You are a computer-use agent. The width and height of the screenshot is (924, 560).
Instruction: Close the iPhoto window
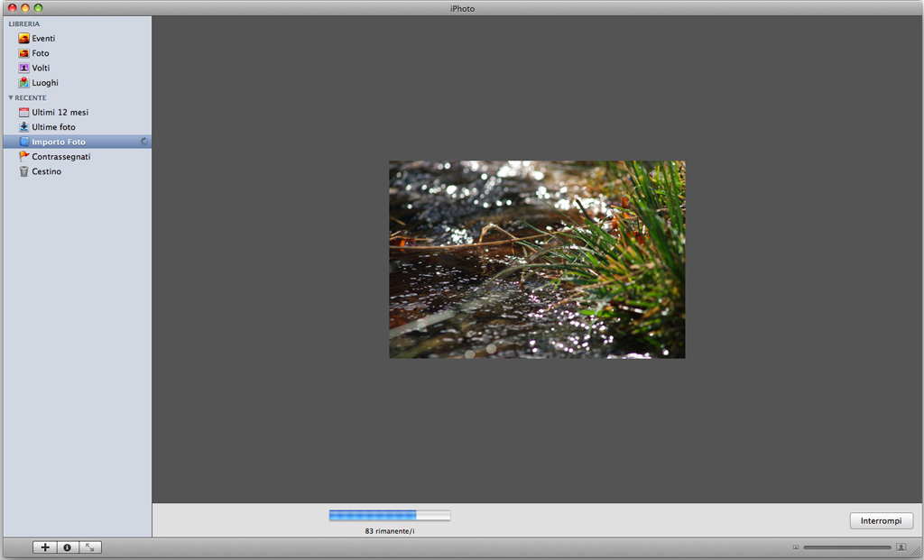(x=12, y=8)
